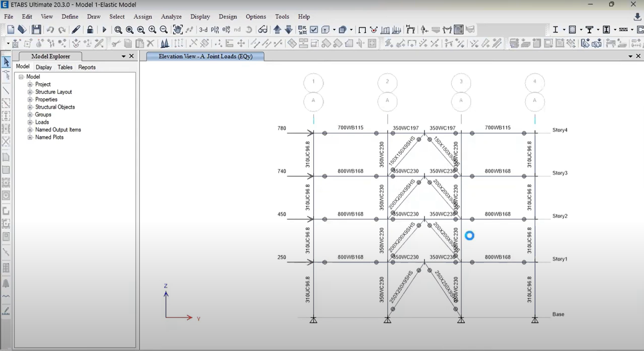Switch to the 3-d view

point(203,30)
